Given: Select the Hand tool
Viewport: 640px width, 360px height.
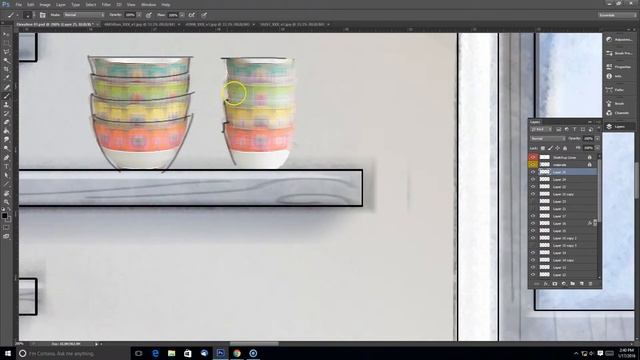Looking at the screenshot, I should pyautogui.click(x=7, y=193).
